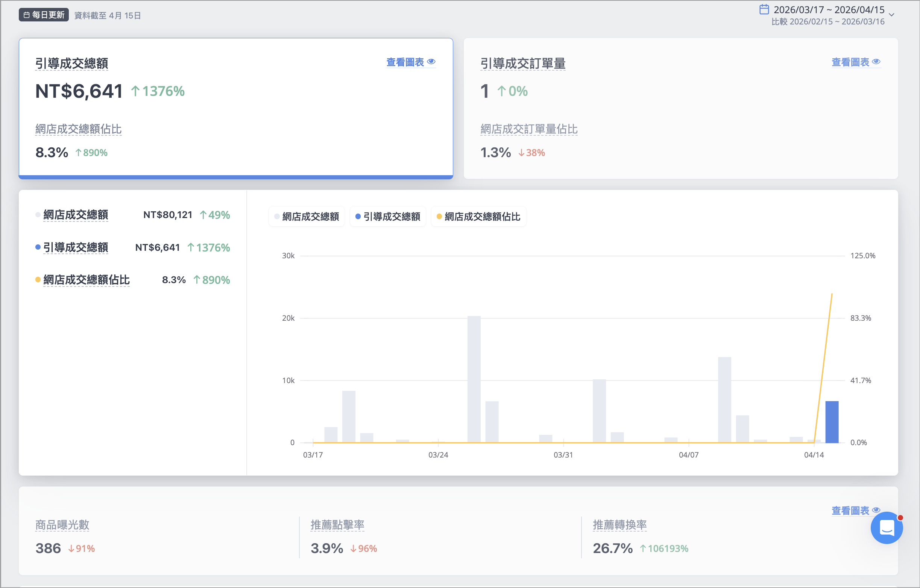The height and width of the screenshot is (588, 920).
Task: Click the 2026/03/17 ~ 2026/04/15 date range
Action: 829,9
